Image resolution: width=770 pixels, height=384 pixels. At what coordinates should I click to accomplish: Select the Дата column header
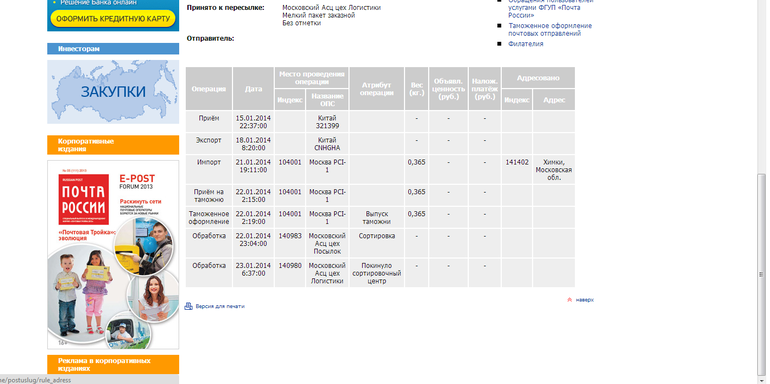(253, 89)
